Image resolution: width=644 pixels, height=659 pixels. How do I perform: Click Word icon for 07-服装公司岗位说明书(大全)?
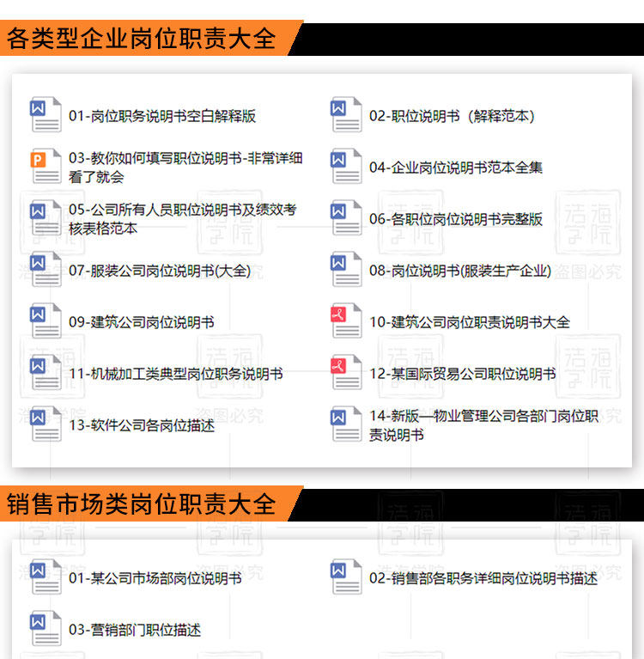coord(46,269)
